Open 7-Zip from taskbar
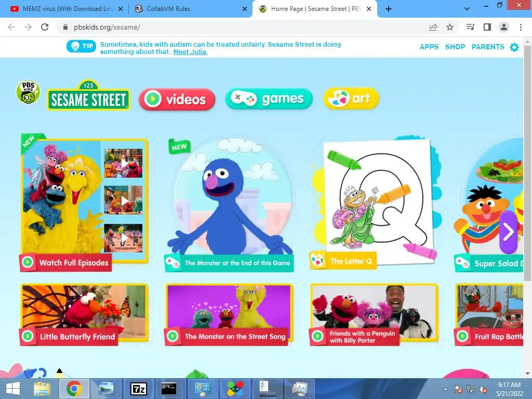 pyautogui.click(x=139, y=389)
